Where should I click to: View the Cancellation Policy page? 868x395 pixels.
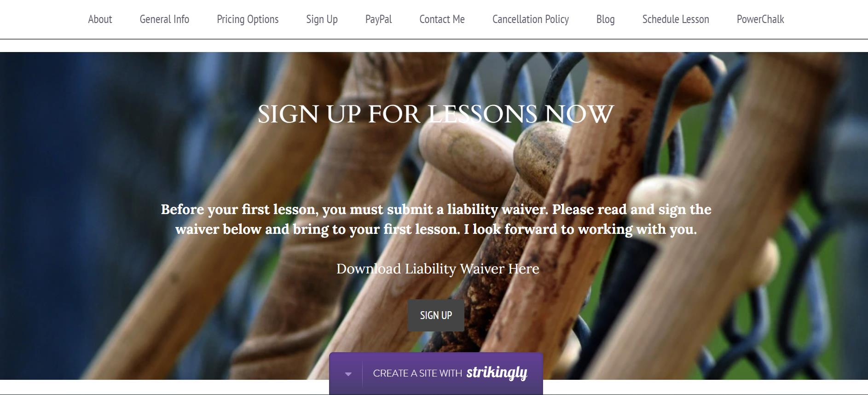point(531,19)
